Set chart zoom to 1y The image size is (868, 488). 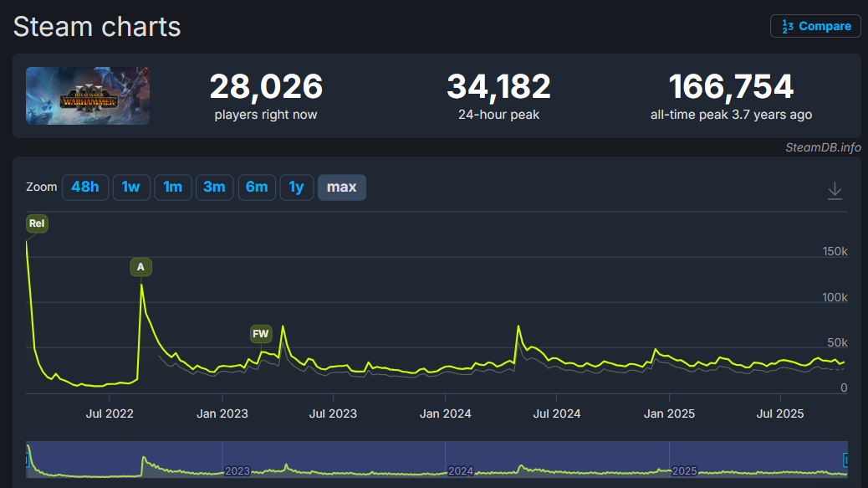pos(297,187)
